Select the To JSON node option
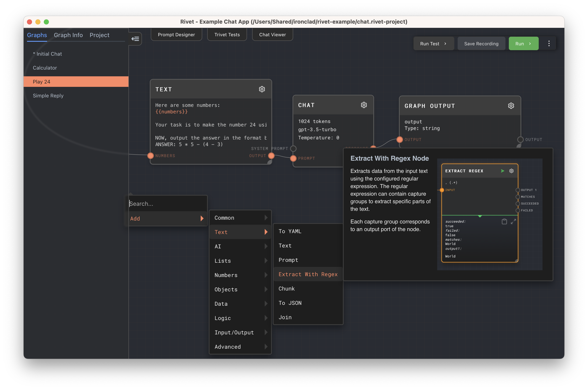 pyautogui.click(x=308, y=303)
